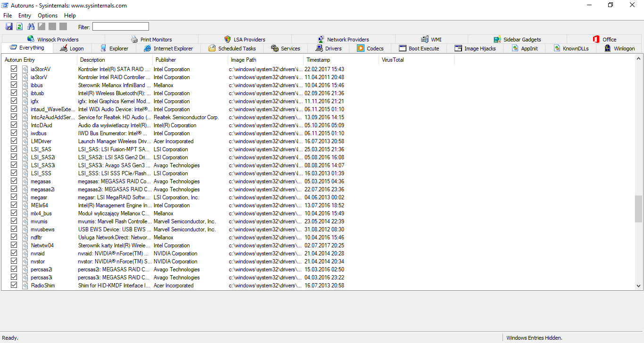Screen dimensions: 644x343
Task: Select the mlx4_bus entry name
Action: point(41,213)
